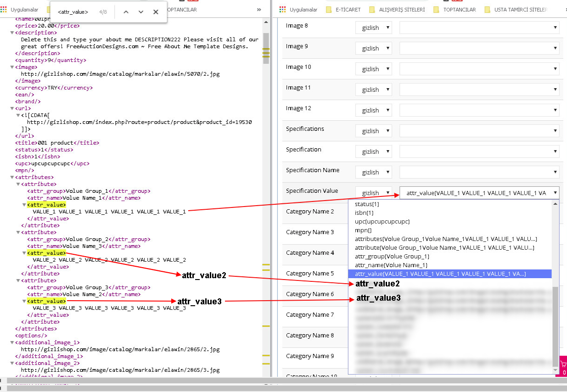Show hidden bookmarks via the » overflow chevron
This screenshot has height=392, width=567.
259,9
